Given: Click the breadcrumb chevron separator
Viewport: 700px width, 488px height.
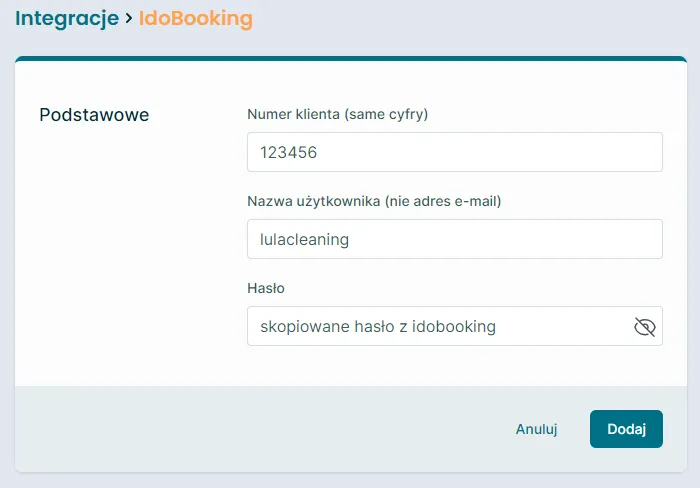Looking at the screenshot, I should coord(129,19).
